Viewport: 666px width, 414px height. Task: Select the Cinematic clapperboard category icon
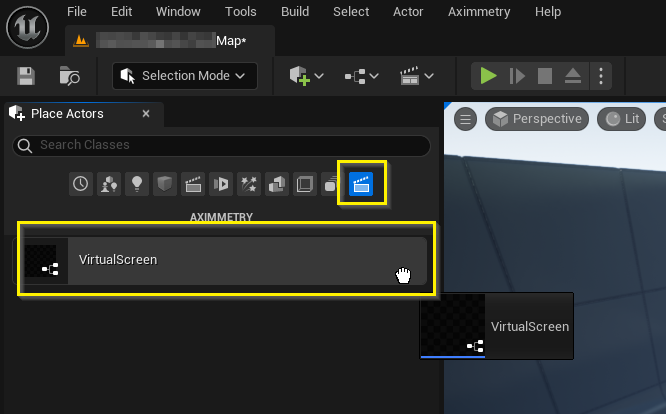click(x=193, y=184)
